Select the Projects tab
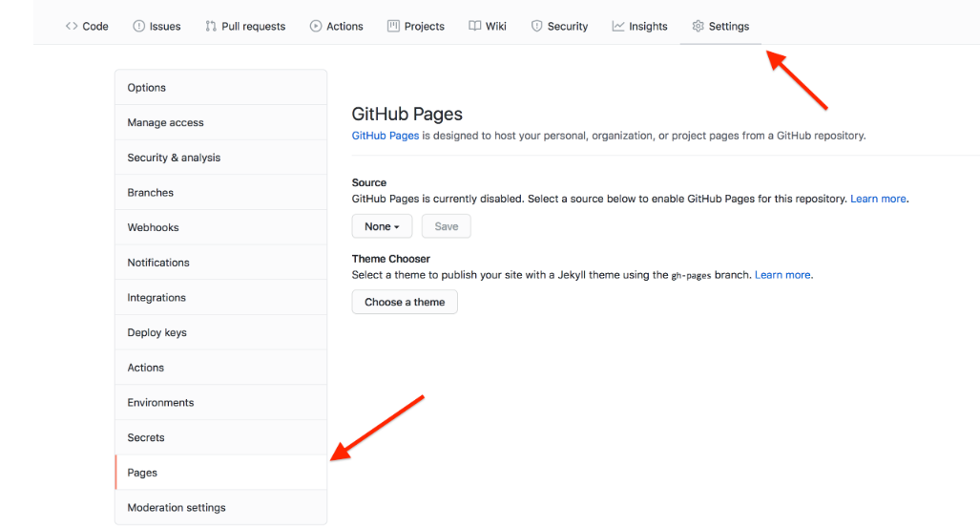This screenshot has height=528, width=980. (x=416, y=27)
